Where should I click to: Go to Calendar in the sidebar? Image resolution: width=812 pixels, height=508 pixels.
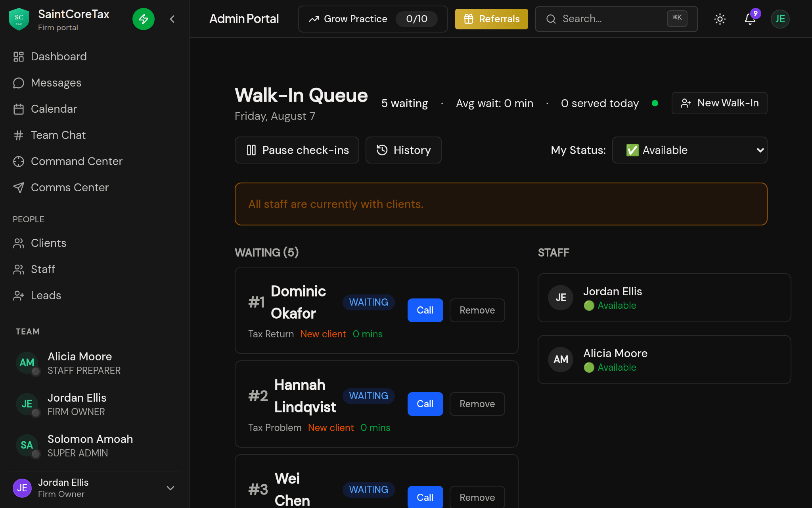click(95, 109)
